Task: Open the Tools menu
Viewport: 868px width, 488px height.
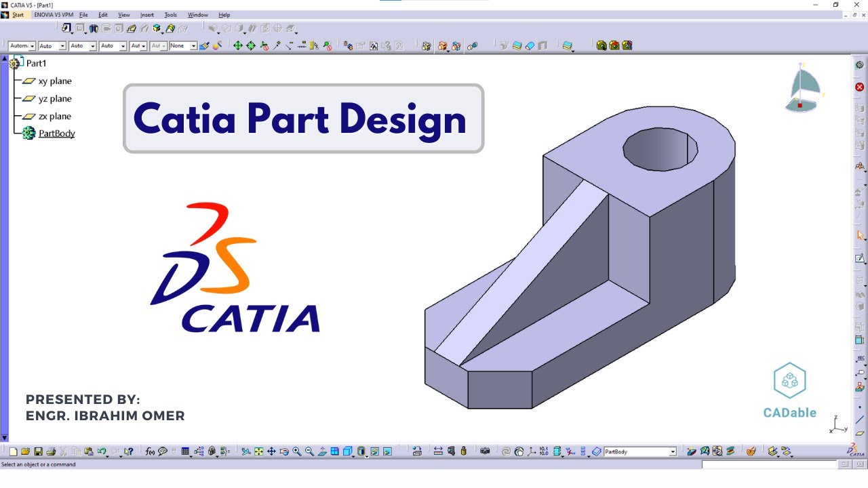Action: coord(170,14)
